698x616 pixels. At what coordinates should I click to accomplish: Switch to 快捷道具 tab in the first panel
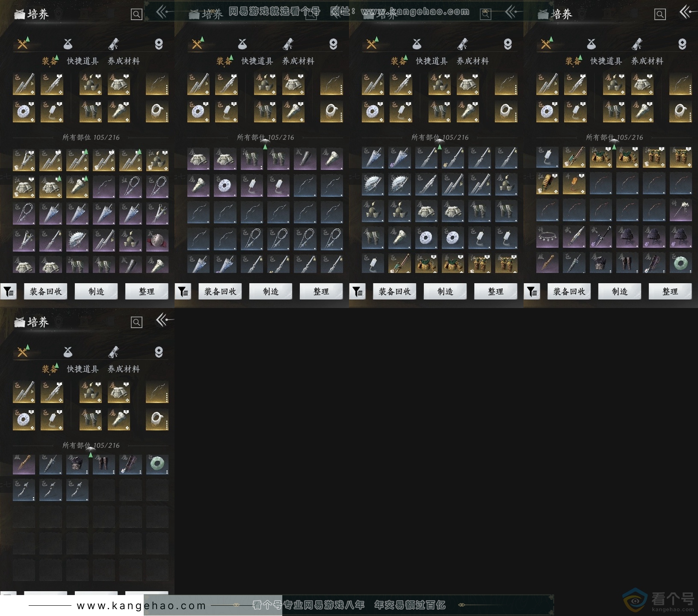click(83, 61)
